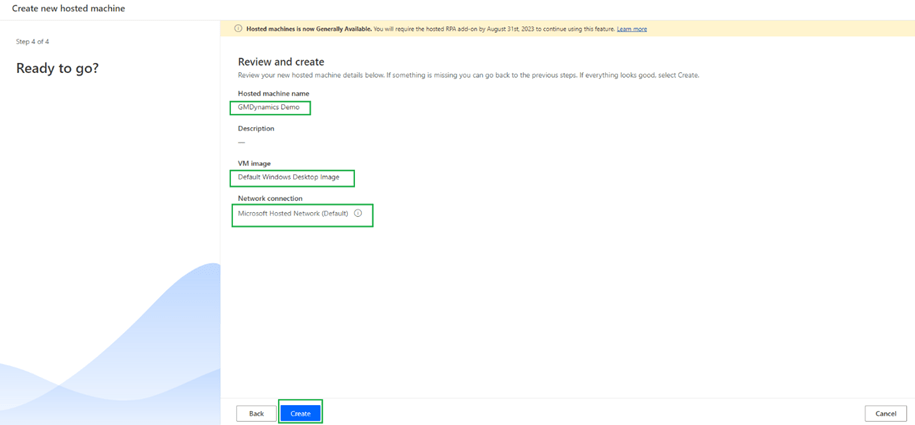The height and width of the screenshot is (425, 915).
Task: Click the Network connection label
Action: coord(270,198)
